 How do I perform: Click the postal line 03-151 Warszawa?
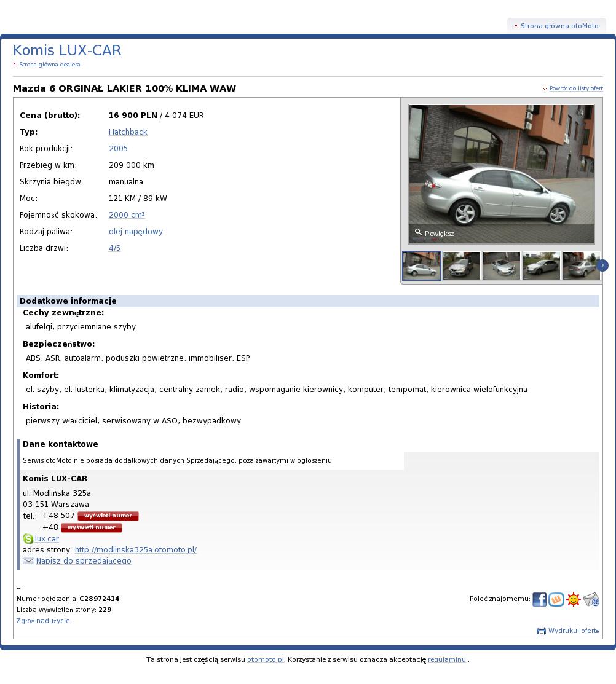(x=56, y=505)
